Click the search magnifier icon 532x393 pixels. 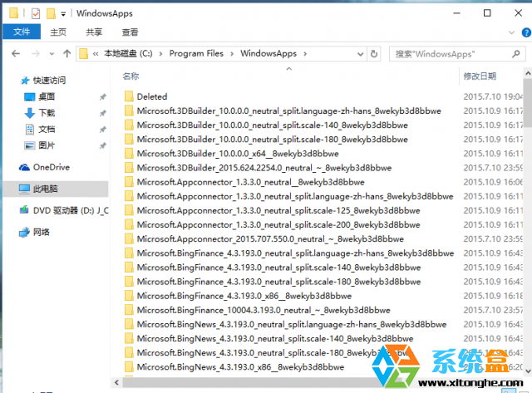tap(516, 54)
